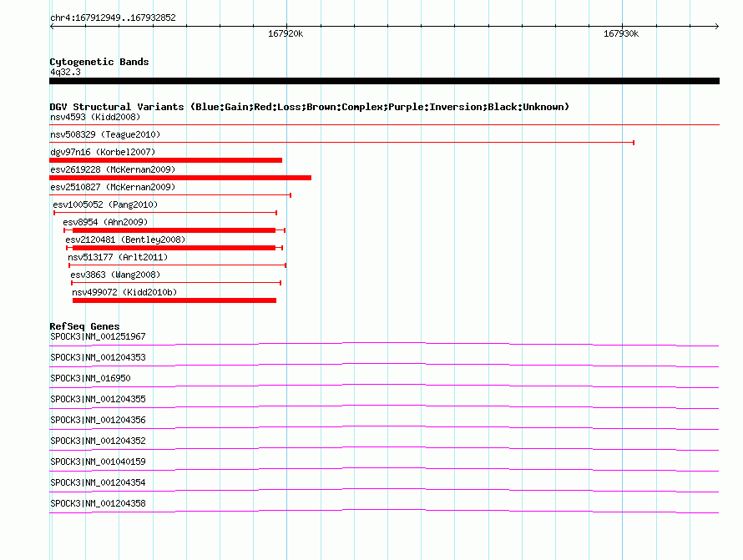This screenshot has width=743, height=560.
Task: Click the magenta line for SPOCK3|NM_001204353
Action: 384,365
